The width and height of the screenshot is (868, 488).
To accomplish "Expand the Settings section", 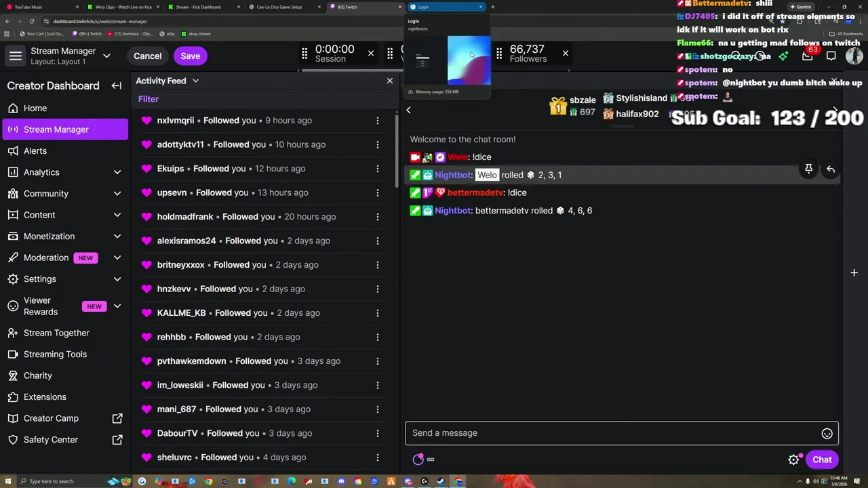I will (x=117, y=279).
